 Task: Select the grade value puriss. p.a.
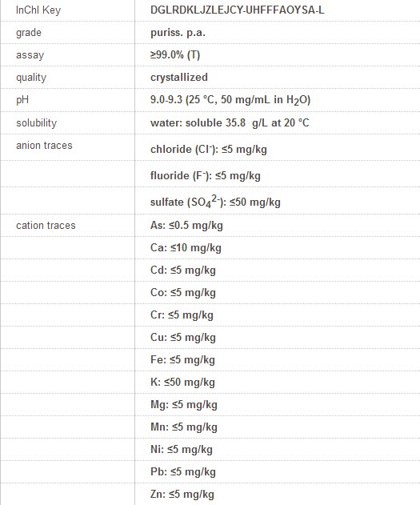coord(178,33)
